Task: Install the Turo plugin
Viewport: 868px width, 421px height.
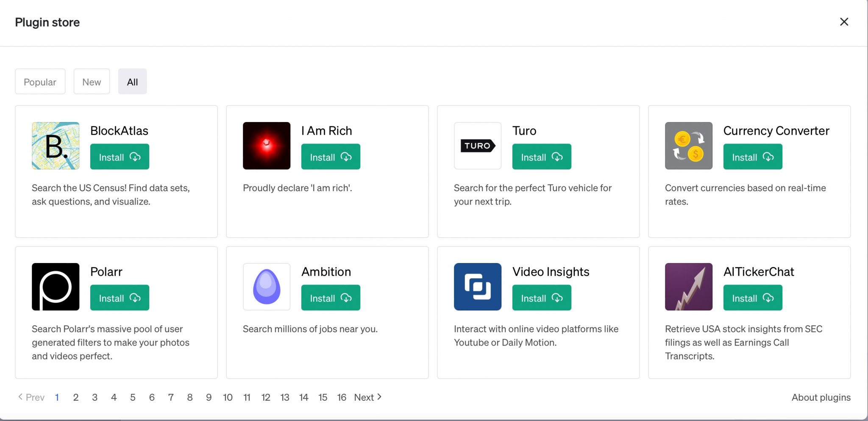Action: [x=542, y=157]
